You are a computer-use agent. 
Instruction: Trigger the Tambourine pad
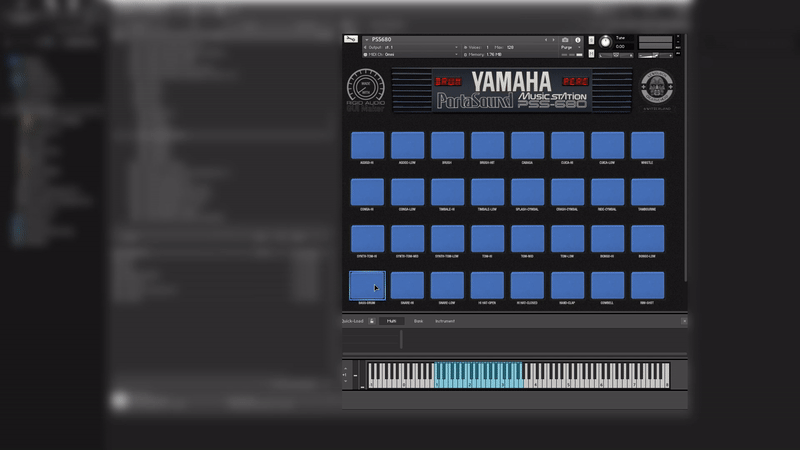(647, 192)
